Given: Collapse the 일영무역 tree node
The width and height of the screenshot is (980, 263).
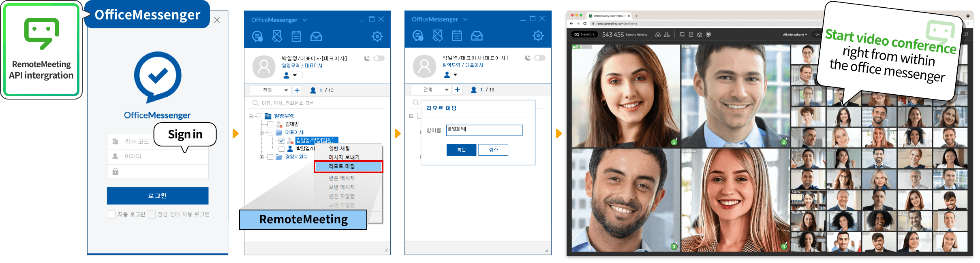Looking at the screenshot, I should coord(250,116).
